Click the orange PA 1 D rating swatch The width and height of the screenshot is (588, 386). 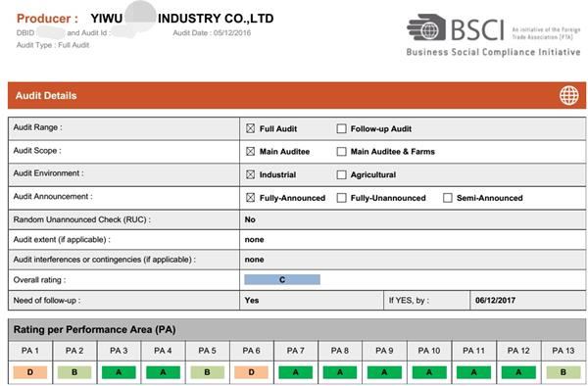(30, 372)
